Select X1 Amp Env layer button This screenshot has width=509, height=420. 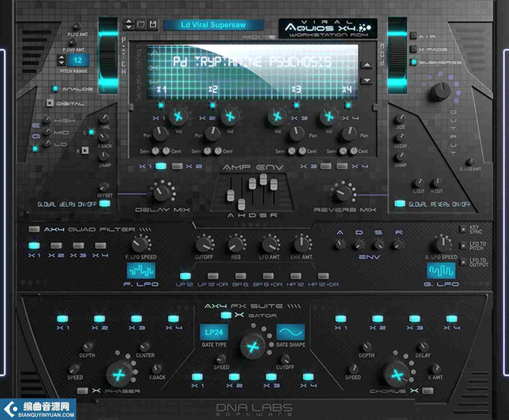161,166
